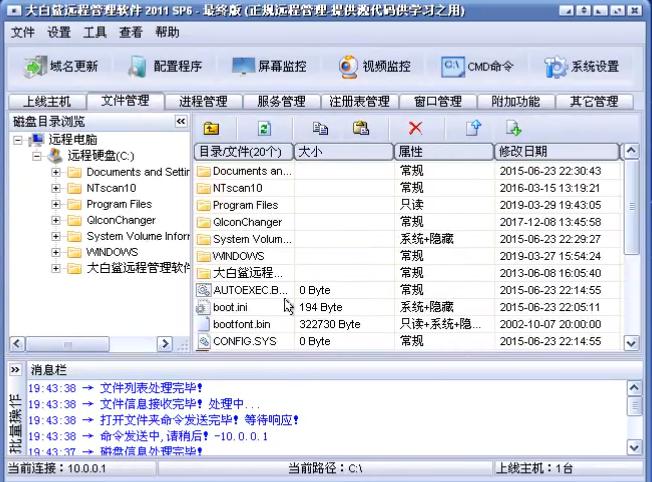Switch to the 窗口管理 tab
The width and height of the screenshot is (652, 482).
tap(438, 101)
